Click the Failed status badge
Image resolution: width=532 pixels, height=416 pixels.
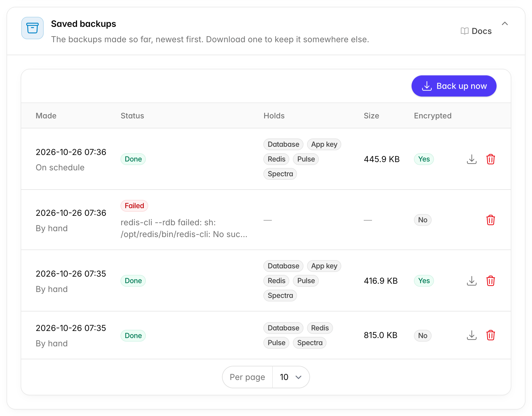[x=134, y=206]
